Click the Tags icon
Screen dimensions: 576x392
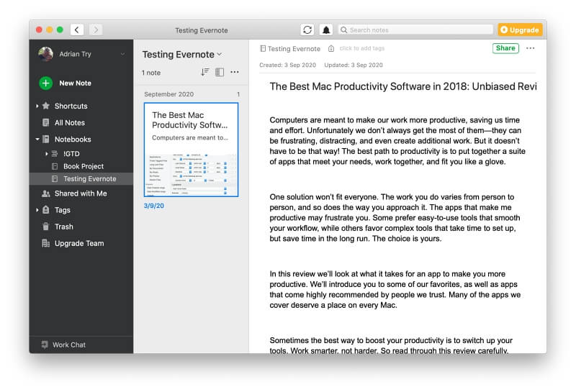tap(46, 209)
